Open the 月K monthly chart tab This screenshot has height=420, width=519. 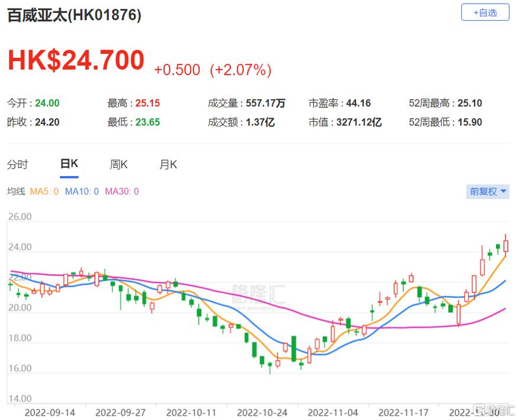click(168, 165)
